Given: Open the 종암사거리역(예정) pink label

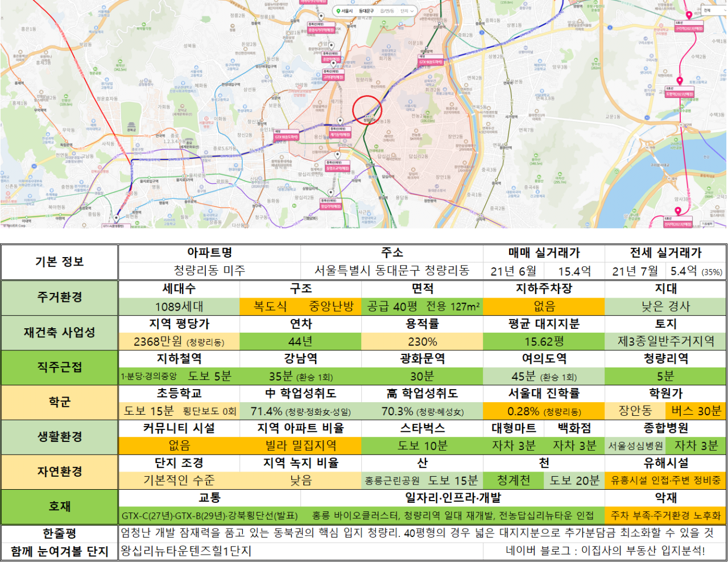Looking at the screenshot, I should coord(321,28).
